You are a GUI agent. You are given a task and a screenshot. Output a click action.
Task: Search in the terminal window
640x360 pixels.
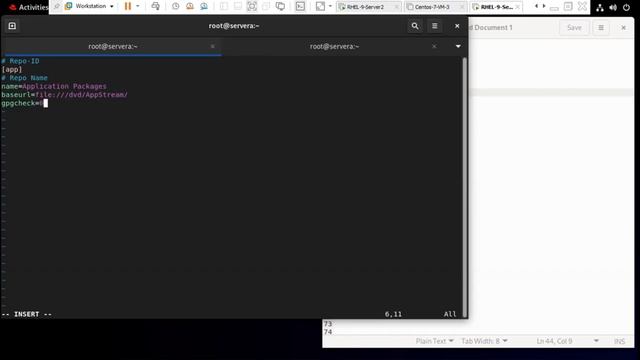(x=415, y=26)
